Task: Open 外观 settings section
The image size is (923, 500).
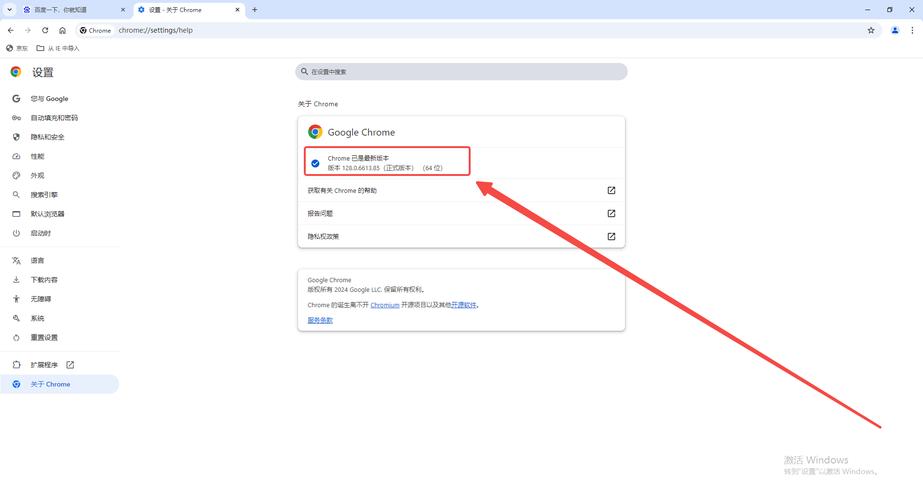Action: (x=37, y=175)
